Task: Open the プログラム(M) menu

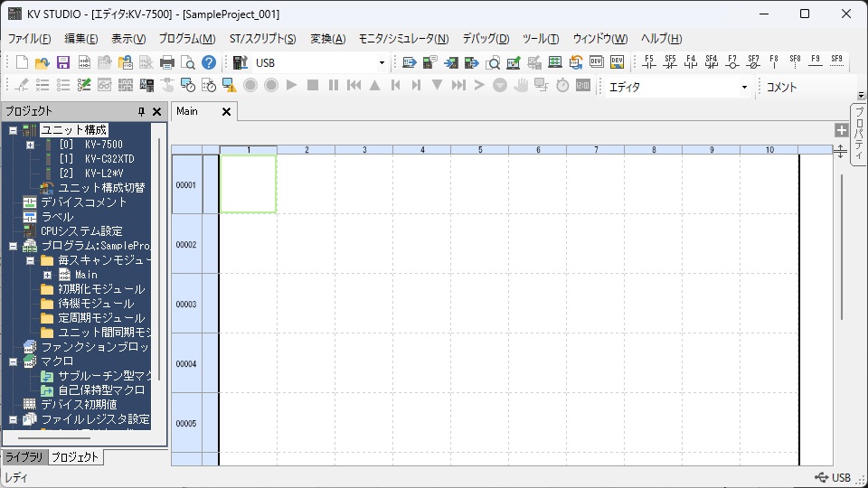Action: click(x=186, y=39)
